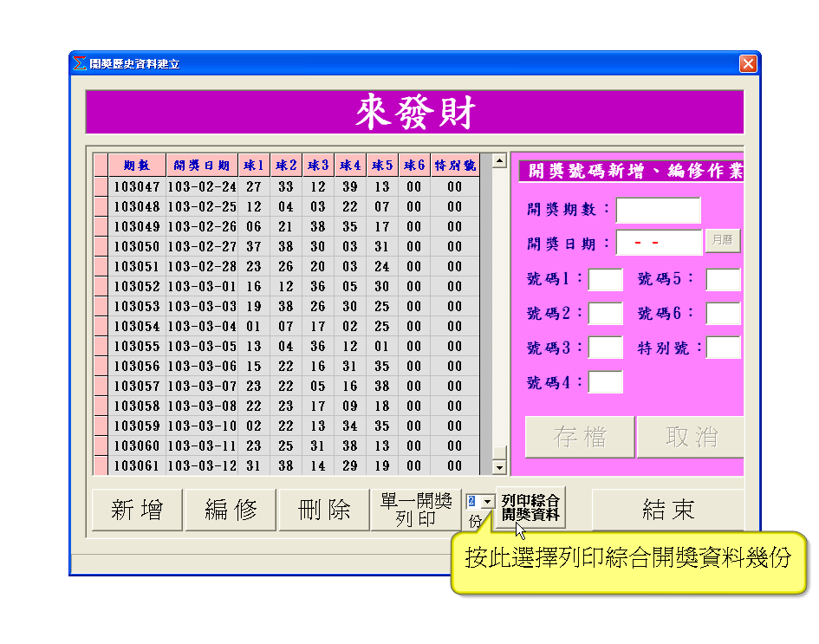The width and height of the screenshot is (819, 644).
Task: Click the 開獎日期 date input field
Action: (x=658, y=243)
